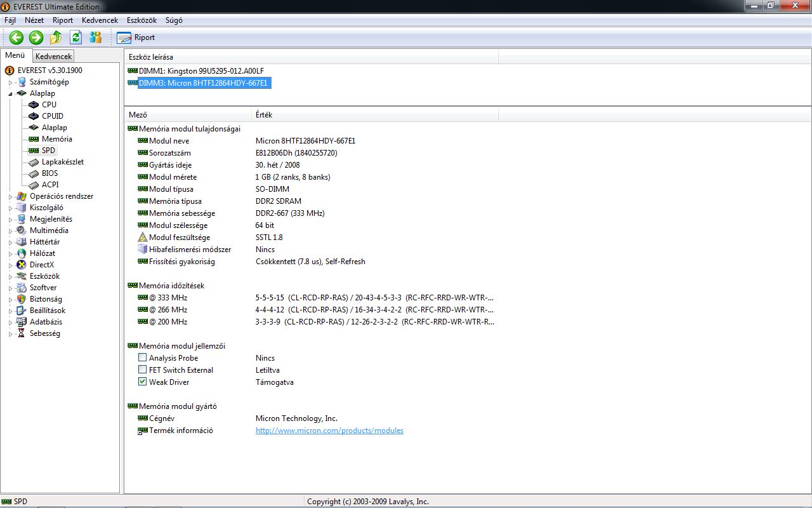This screenshot has width=812, height=508.
Task: Go up one level with toolbar arrow
Action: coord(56,37)
